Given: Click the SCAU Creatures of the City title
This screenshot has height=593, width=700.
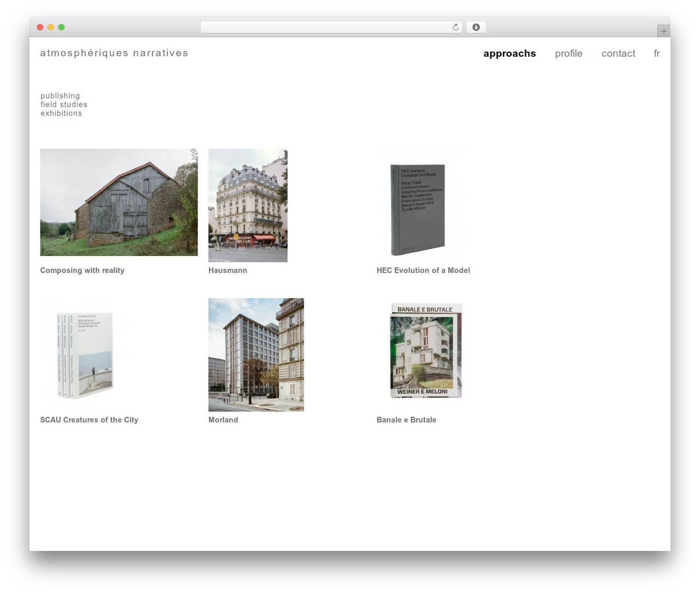Looking at the screenshot, I should pos(89,420).
